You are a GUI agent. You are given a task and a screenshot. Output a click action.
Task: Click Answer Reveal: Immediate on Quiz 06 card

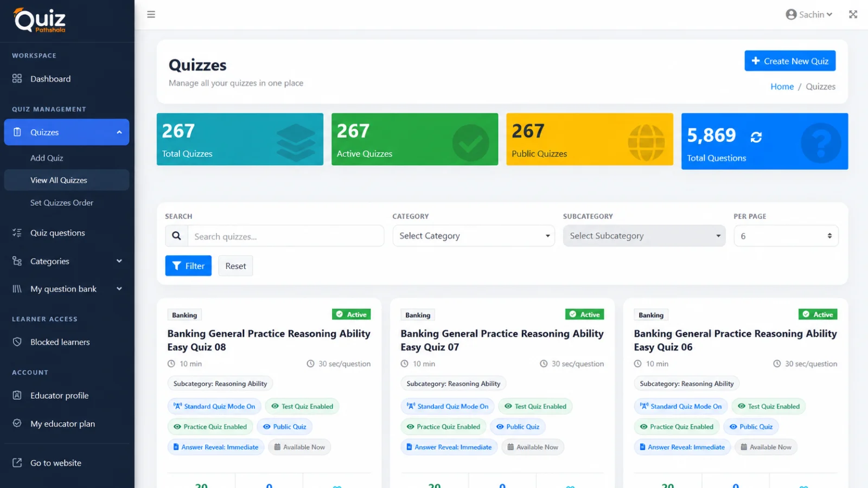[x=682, y=447]
